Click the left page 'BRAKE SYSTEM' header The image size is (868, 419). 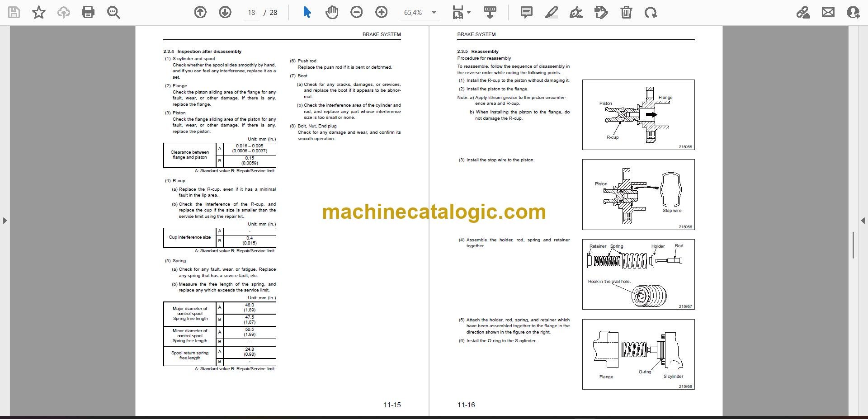click(x=382, y=34)
